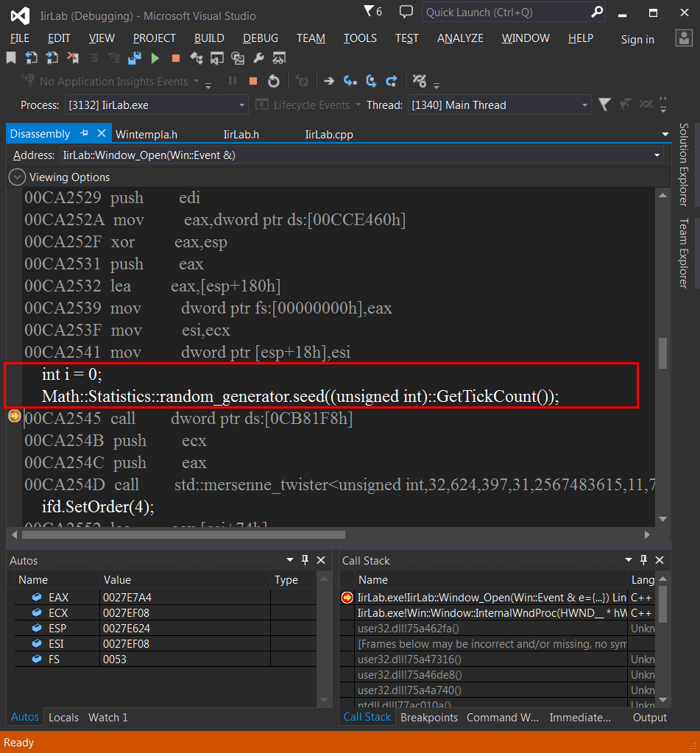
Task: Open the Address dropdown in Disassembly
Action: [x=657, y=155]
